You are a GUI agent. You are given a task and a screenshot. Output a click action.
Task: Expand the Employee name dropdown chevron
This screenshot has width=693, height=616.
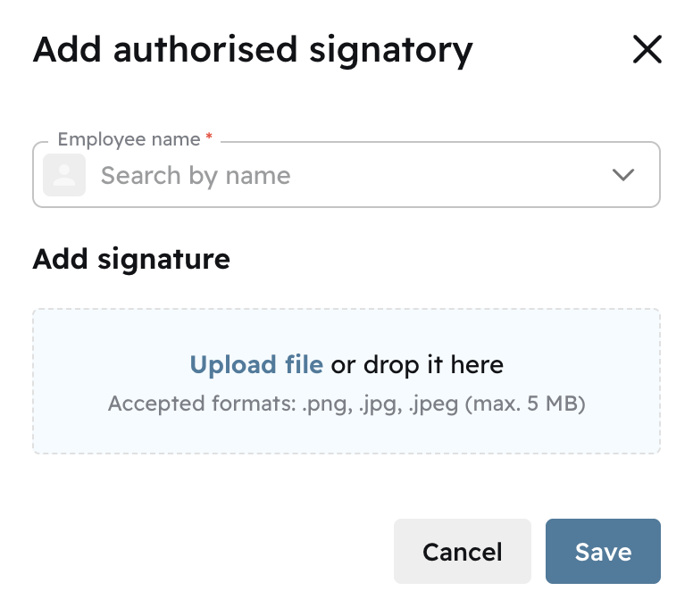click(x=623, y=175)
